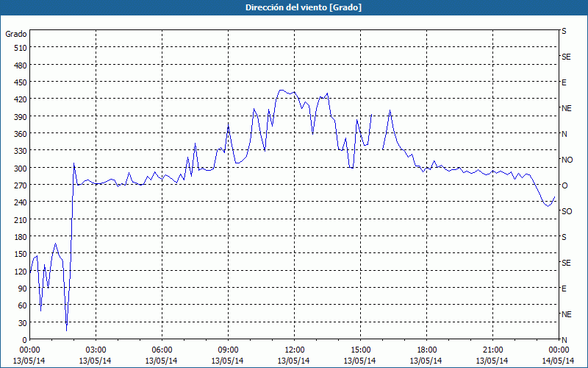Select the 15:00 time label on x-axis

[x=360, y=350]
